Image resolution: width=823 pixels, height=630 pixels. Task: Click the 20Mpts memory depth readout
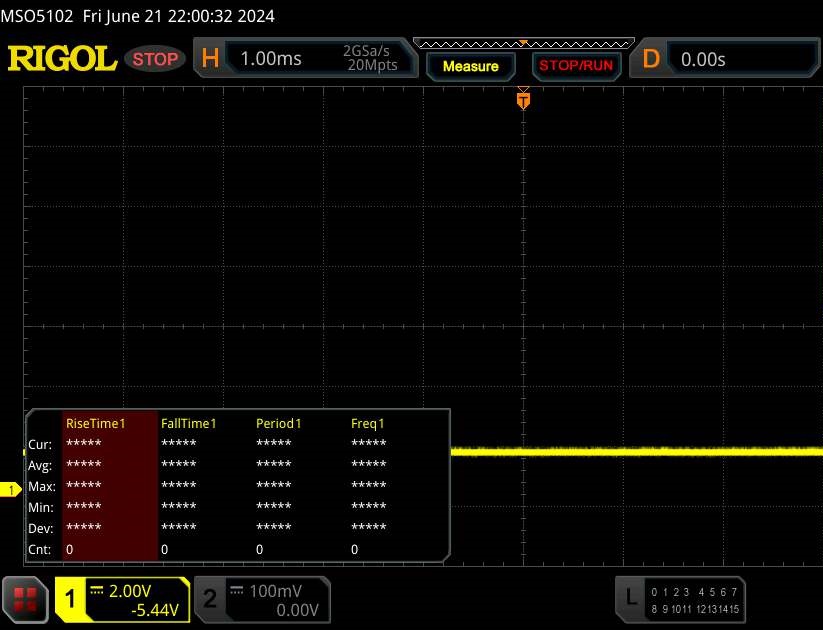[x=372, y=65]
